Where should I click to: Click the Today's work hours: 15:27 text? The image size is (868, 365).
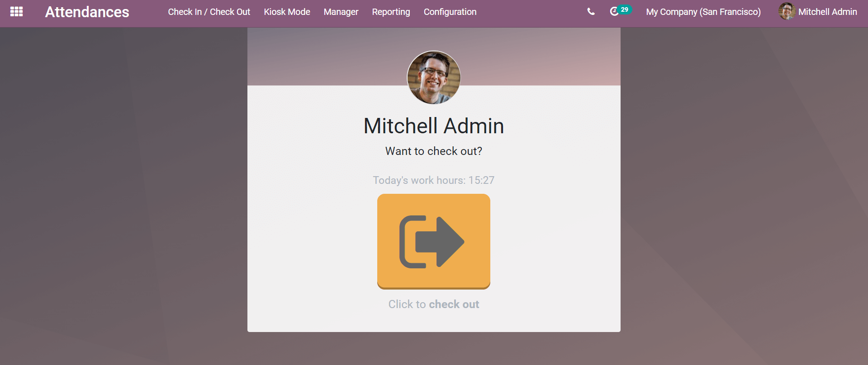coord(434,180)
